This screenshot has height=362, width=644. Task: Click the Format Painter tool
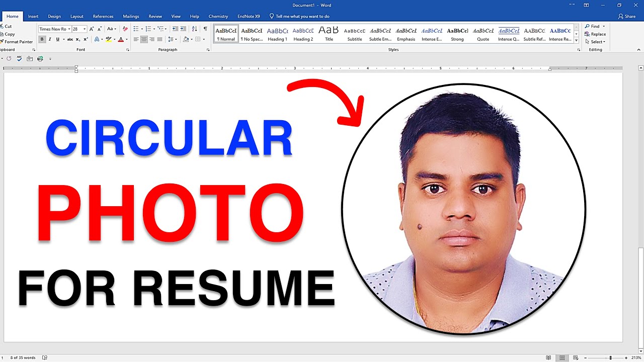pyautogui.click(x=17, y=42)
